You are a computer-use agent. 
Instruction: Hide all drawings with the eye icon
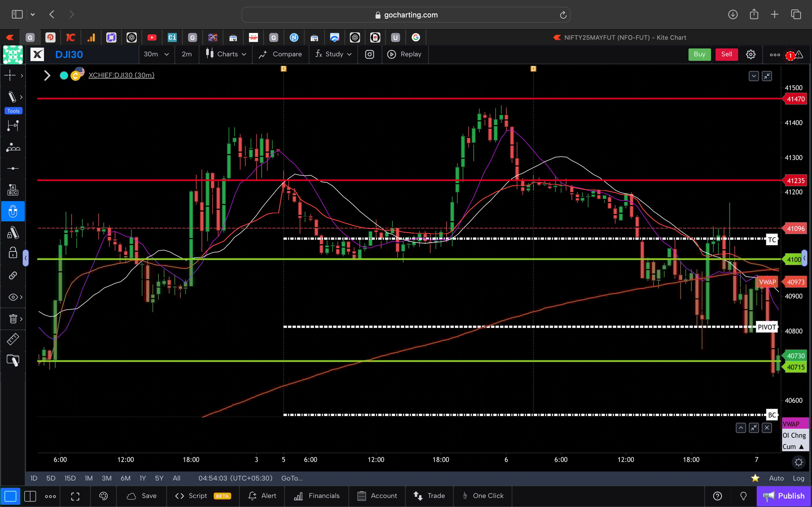click(x=12, y=297)
